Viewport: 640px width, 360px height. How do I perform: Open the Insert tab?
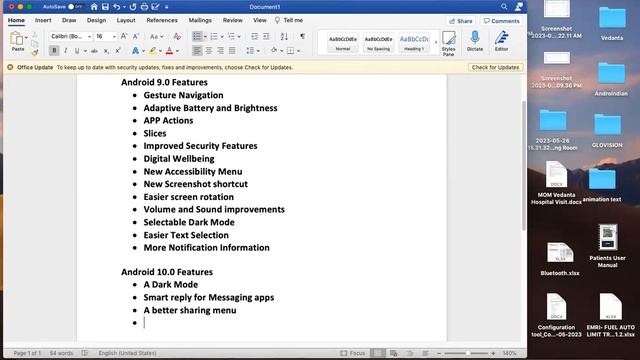(x=43, y=20)
